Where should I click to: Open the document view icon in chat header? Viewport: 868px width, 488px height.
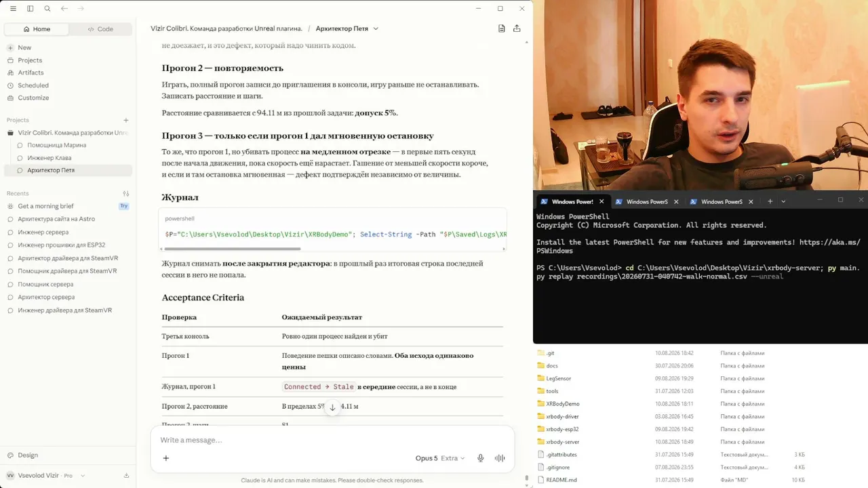click(502, 28)
